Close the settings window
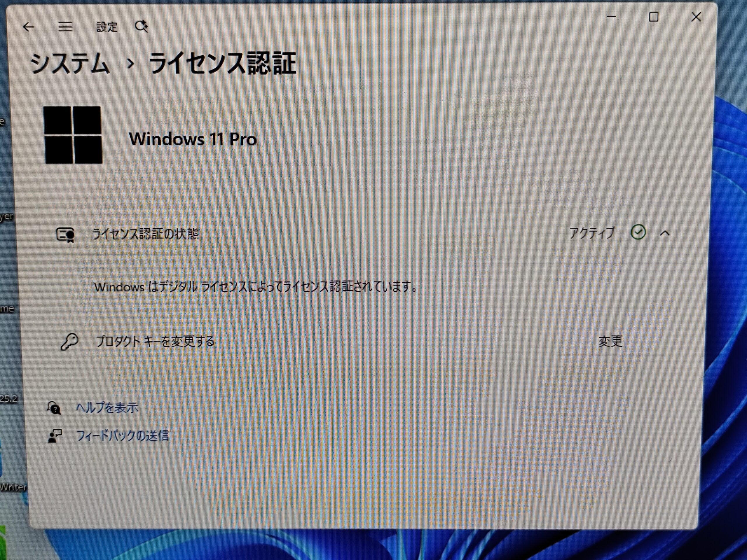 [696, 17]
